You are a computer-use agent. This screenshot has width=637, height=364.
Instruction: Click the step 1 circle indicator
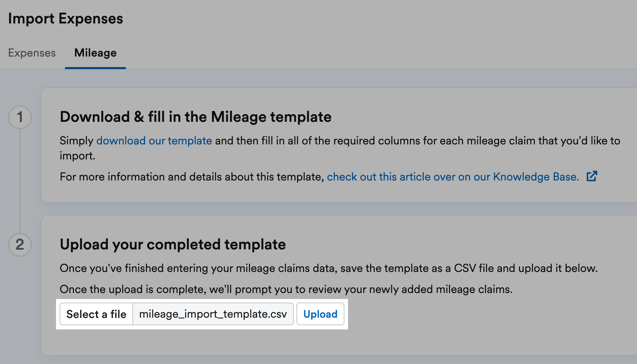(x=20, y=117)
